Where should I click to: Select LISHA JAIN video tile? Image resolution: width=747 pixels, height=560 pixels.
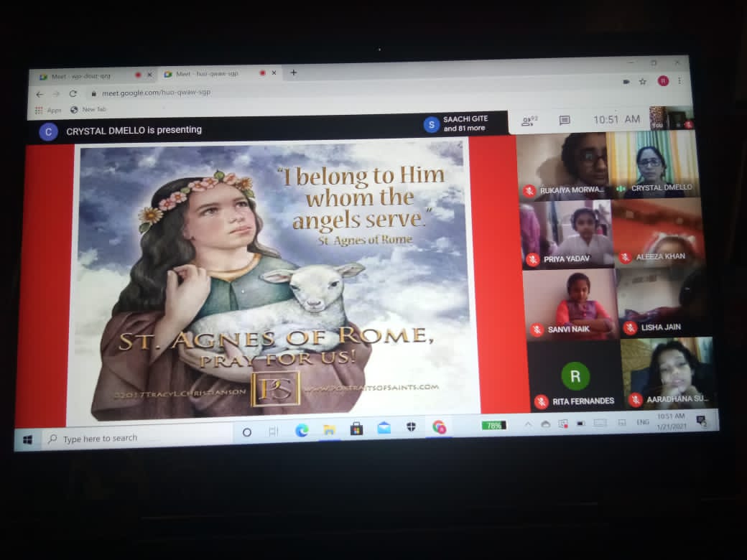click(x=665, y=302)
